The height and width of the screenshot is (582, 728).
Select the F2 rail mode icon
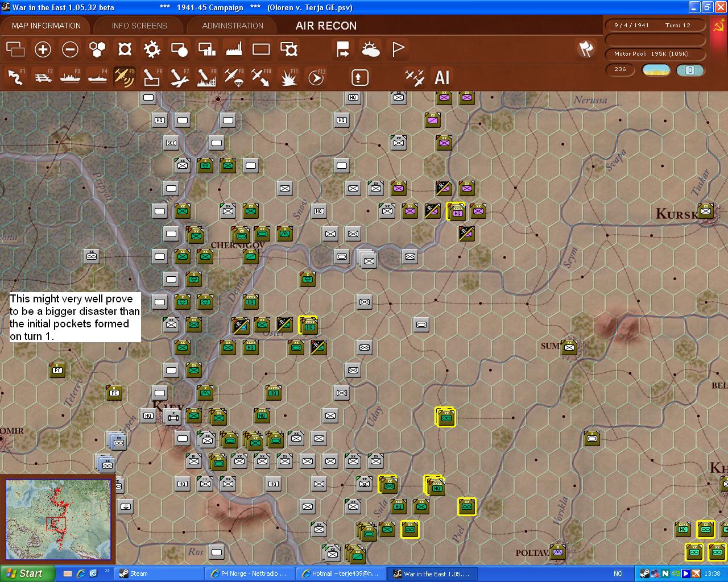tap(43, 77)
